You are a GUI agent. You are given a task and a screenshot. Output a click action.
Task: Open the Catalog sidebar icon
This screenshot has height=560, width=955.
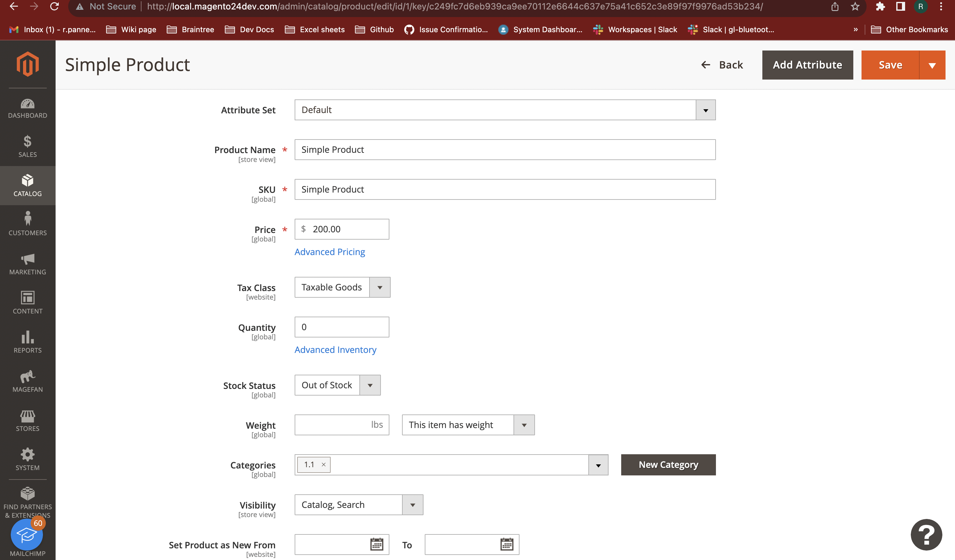(27, 185)
